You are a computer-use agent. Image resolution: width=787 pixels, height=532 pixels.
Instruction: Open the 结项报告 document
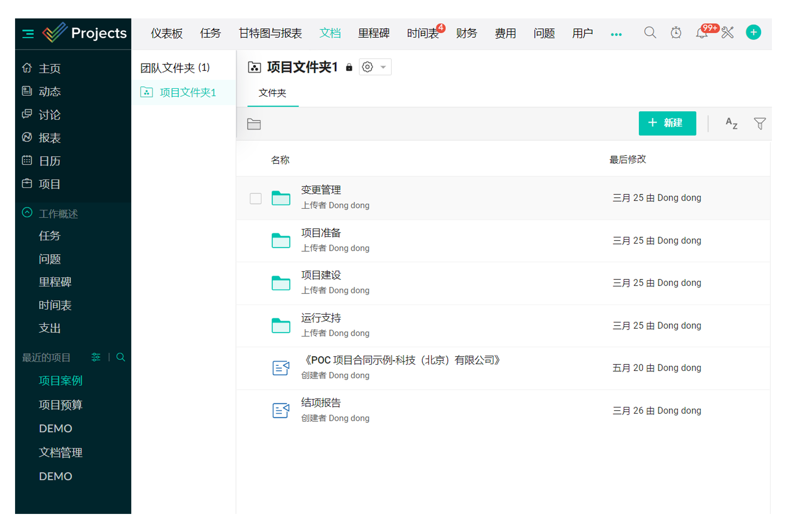[x=321, y=403]
